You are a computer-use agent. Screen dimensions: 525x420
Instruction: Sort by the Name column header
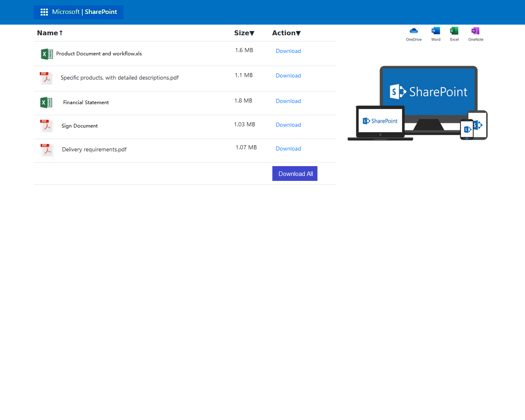click(50, 33)
